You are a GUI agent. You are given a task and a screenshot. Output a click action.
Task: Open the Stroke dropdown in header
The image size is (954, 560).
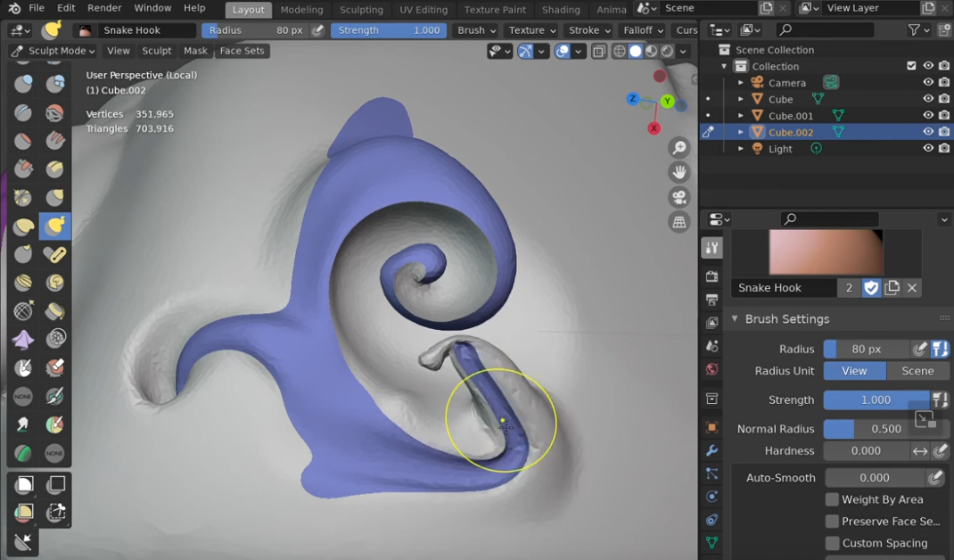click(x=589, y=29)
